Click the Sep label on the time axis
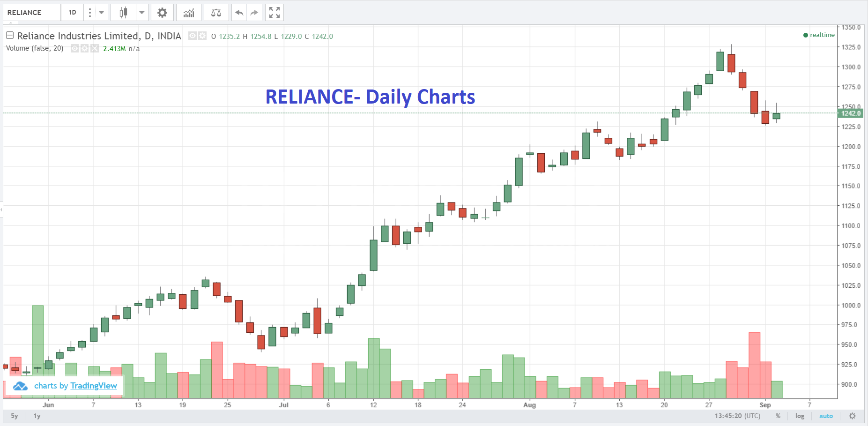Image resolution: width=868 pixels, height=426 pixels. coord(765,405)
